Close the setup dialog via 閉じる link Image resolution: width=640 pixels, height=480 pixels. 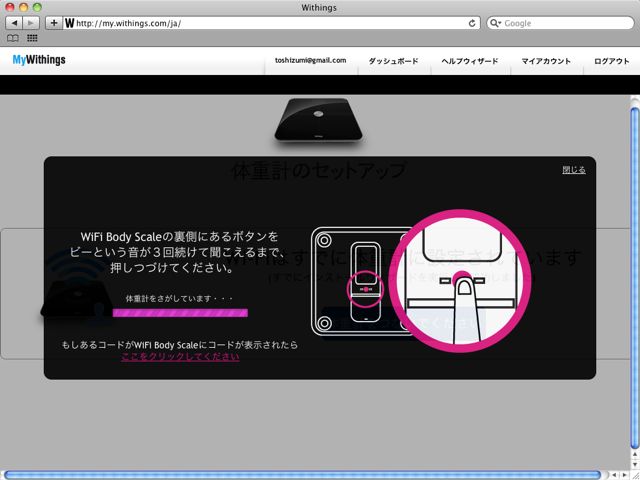574,170
